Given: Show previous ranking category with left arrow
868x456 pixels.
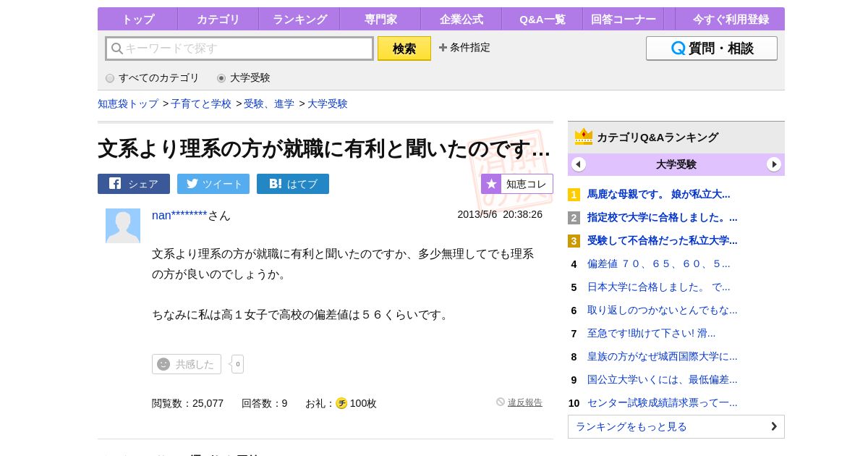Looking at the screenshot, I should 579,164.
